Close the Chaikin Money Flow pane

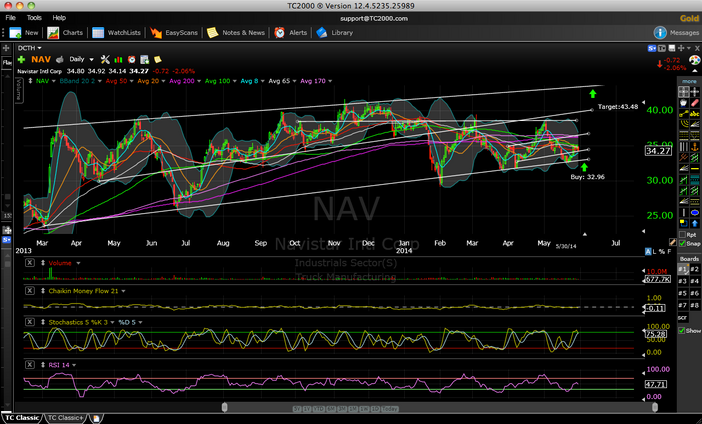pos(30,291)
